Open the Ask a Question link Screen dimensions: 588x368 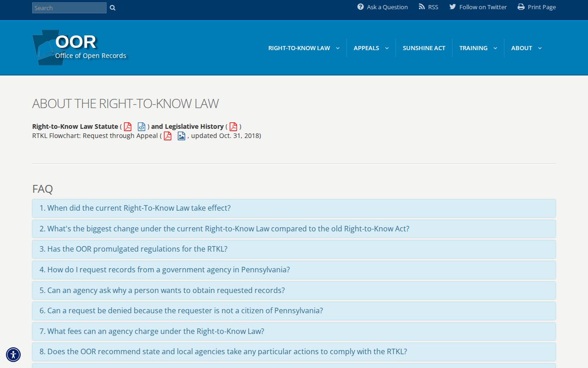tap(387, 7)
